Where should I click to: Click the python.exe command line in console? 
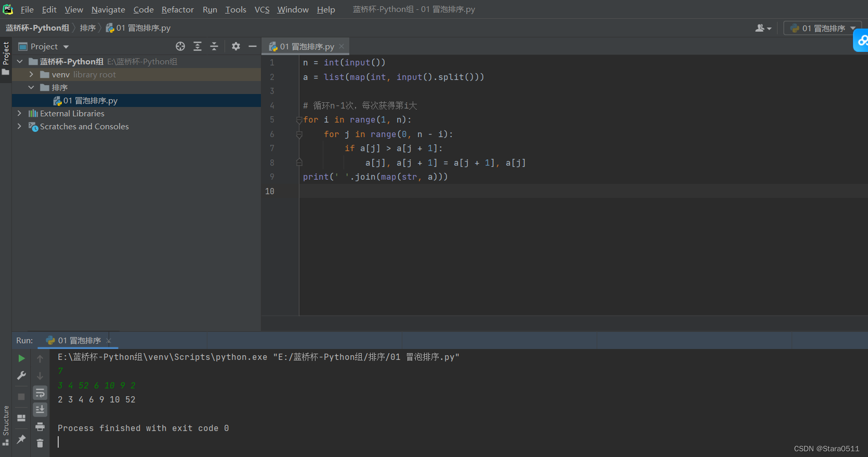[x=258, y=357]
